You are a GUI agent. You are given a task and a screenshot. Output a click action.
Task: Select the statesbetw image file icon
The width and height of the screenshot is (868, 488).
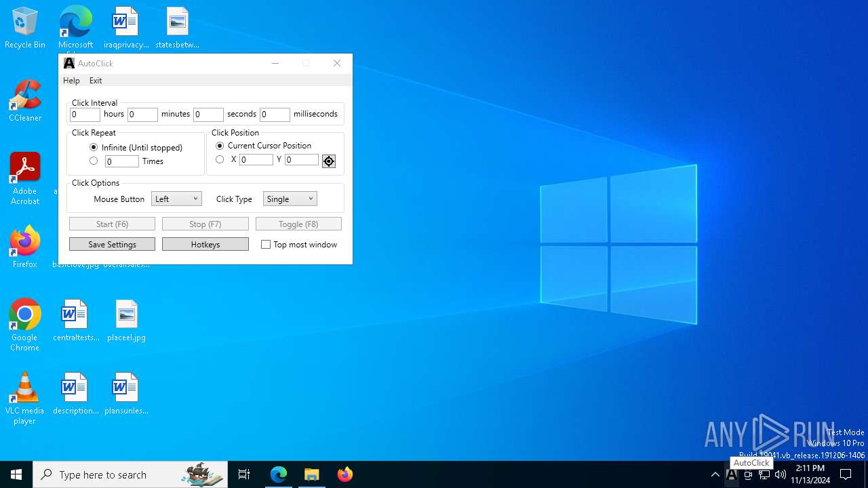tap(177, 28)
